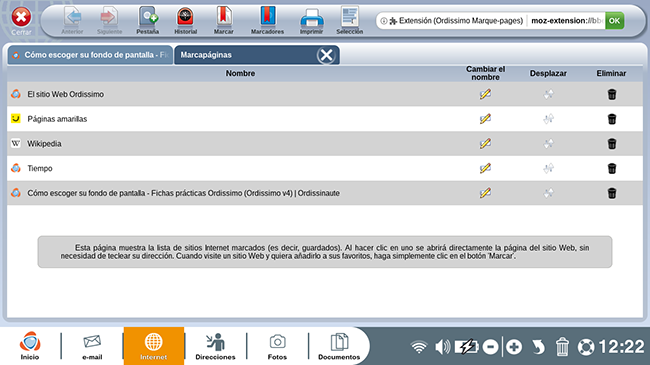The width and height of the screenshot is (650, 365).
Task: Open the Marcadores bookmark list
Action: pyautogui.click(x=267, y=21)
